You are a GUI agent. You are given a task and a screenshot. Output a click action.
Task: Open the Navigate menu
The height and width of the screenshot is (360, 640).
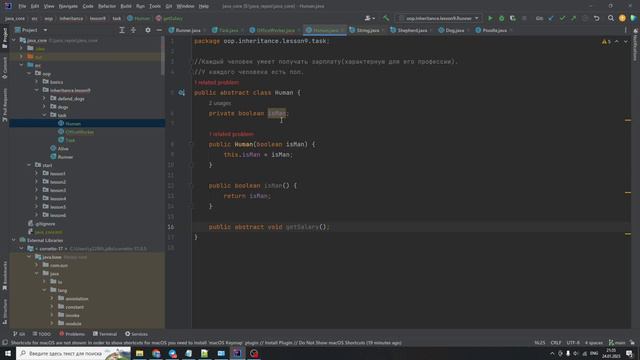[x=68, y=6]
